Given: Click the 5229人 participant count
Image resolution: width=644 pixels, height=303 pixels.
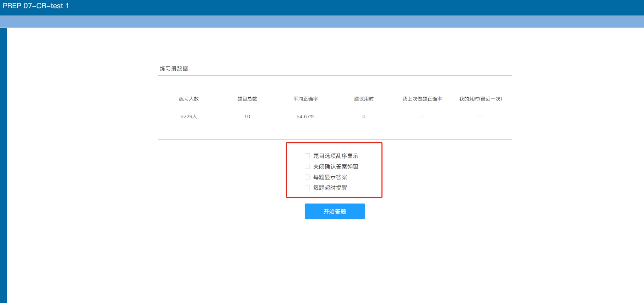Looking at the screenshot, I should pos(189,116).
